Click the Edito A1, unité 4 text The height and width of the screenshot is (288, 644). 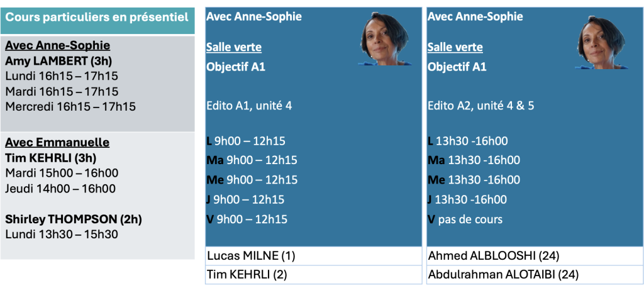249,106
